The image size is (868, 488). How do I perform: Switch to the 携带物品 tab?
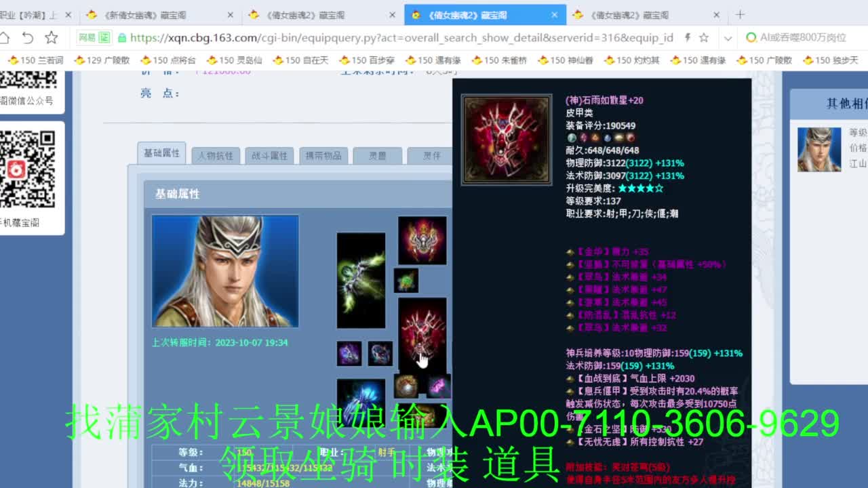coord(323,155)
